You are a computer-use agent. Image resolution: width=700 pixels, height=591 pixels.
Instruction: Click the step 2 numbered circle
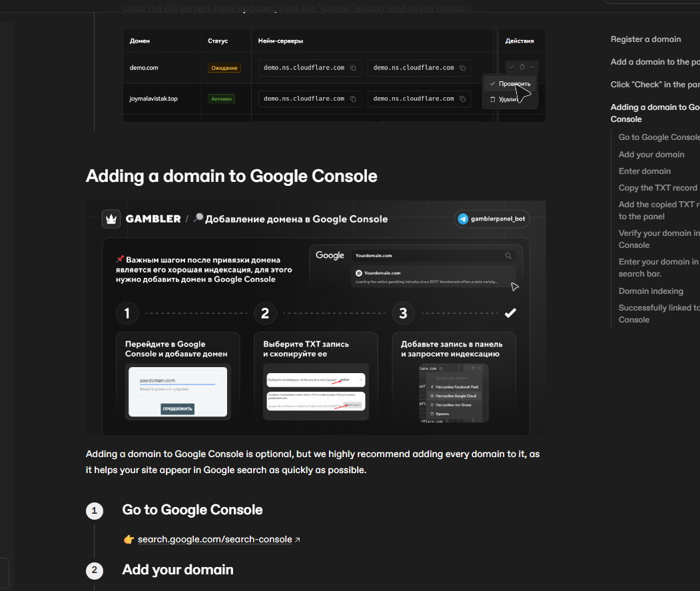[x=264, y=312]
